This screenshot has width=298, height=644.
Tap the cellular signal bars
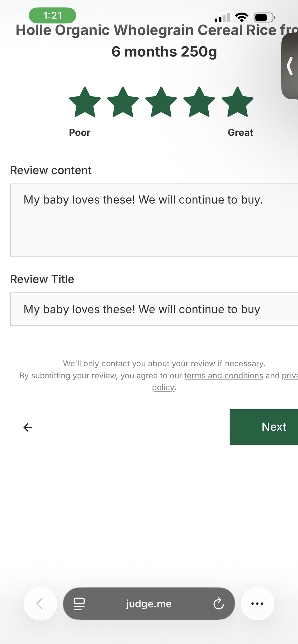pos(222,18)
